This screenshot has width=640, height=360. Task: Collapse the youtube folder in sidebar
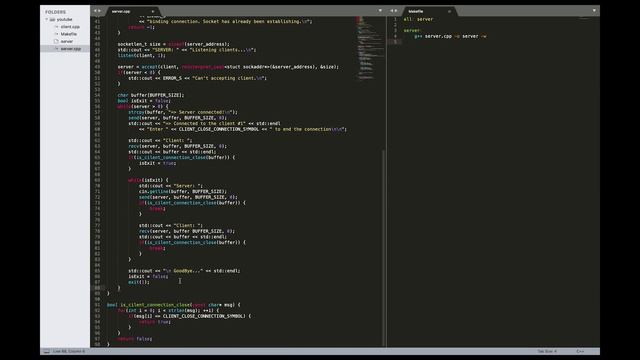pyautogui.click(x=47, y=19)
